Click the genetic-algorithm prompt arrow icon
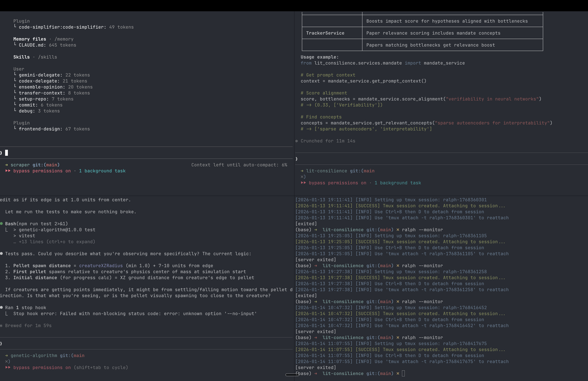Screen dimensions: 588x381 pos(7,355)
